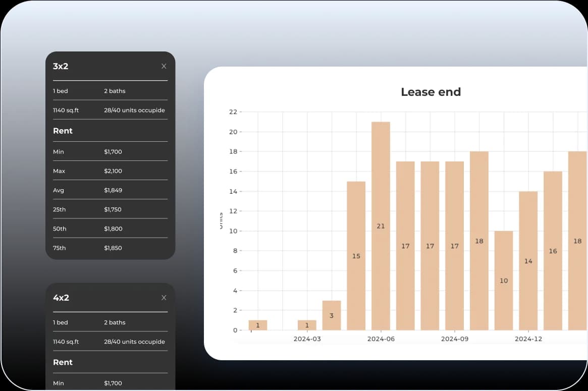
Task: Close the 3x2 unit card
Action: click(x=164, y=66)
